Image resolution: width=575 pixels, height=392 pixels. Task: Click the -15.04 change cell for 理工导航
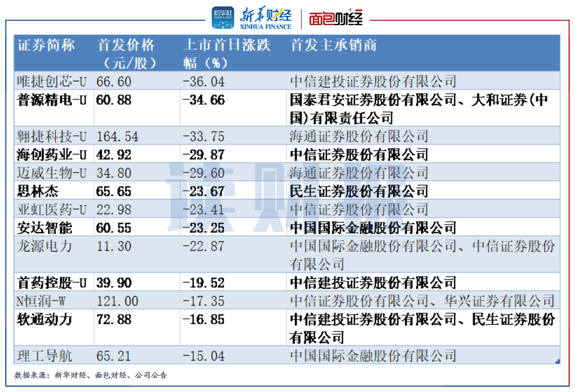tap(203, 355)
